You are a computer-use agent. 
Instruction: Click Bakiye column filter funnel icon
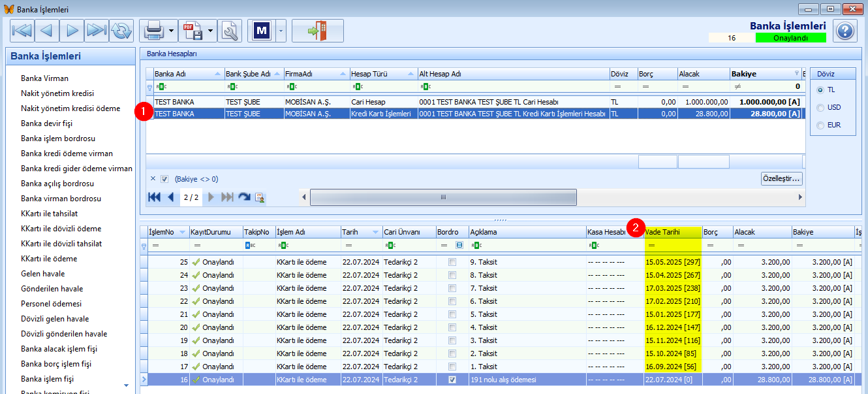click(x=796, y=74)
